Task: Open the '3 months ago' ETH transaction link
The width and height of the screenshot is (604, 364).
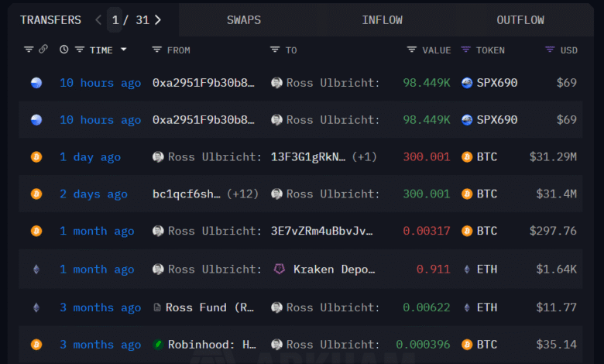Action: (101, 307)
